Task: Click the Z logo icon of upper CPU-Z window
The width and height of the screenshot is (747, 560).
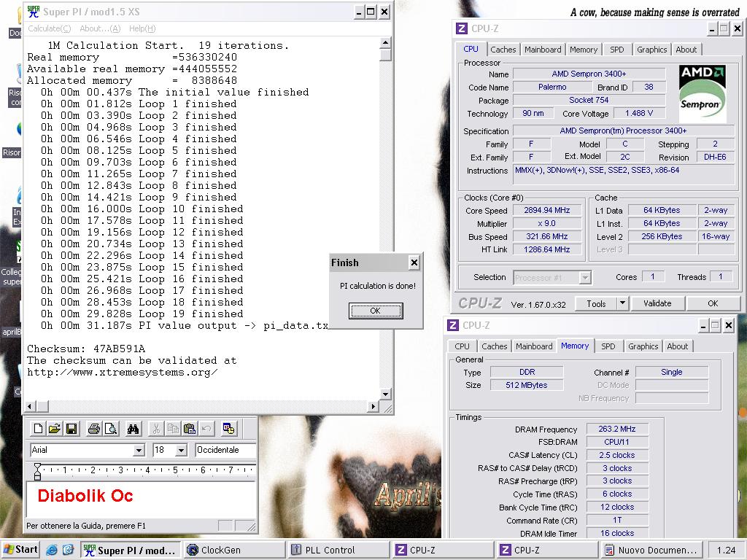Action: tap(462, 28)
